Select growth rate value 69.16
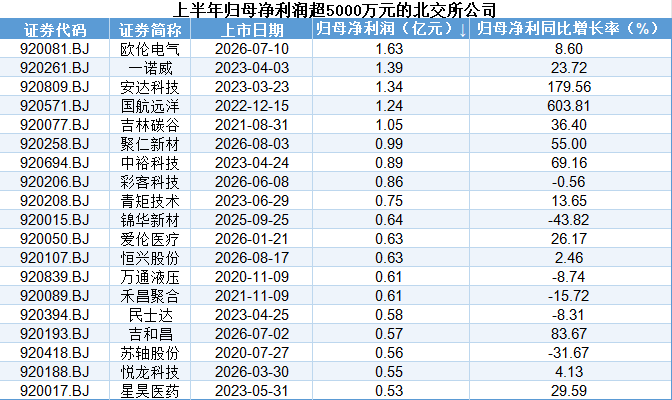The image size is (672, 400). 569,162
